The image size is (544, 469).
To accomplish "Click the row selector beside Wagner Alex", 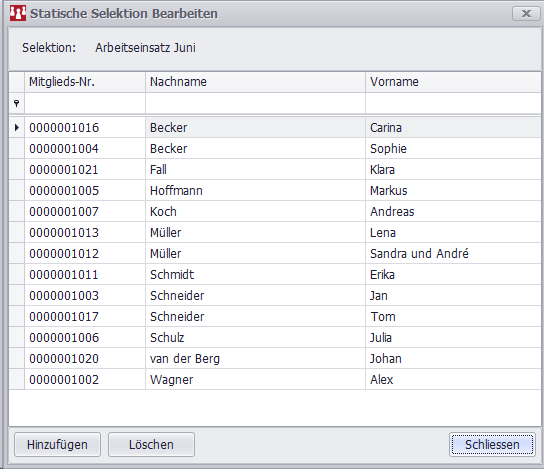I will [x=16, y=380].
